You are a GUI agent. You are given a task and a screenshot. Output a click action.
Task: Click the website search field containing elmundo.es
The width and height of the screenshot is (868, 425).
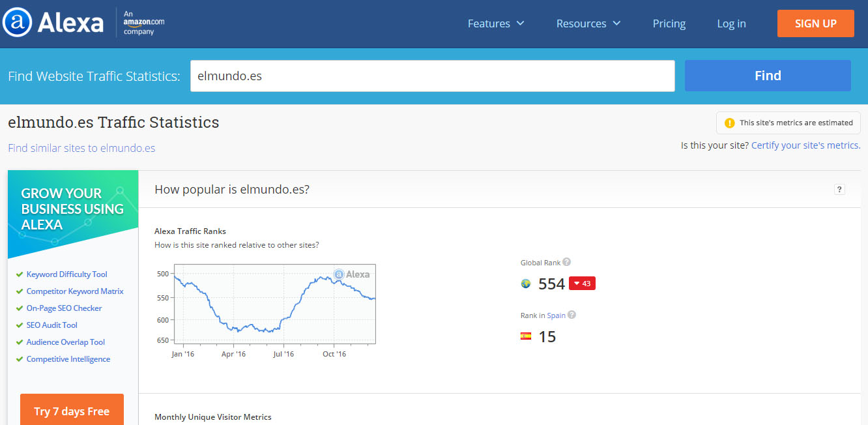click(x=432, y=76)
